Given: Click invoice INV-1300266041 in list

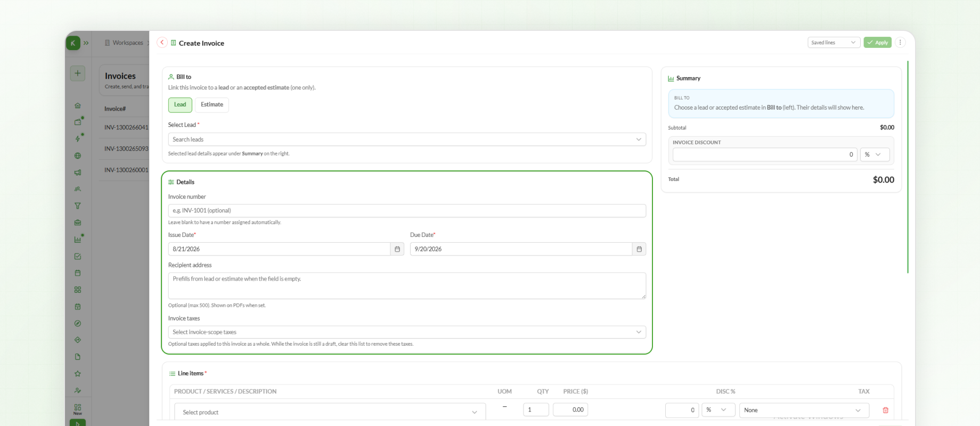Looking at the screenshot, I should tap(126, 128).
